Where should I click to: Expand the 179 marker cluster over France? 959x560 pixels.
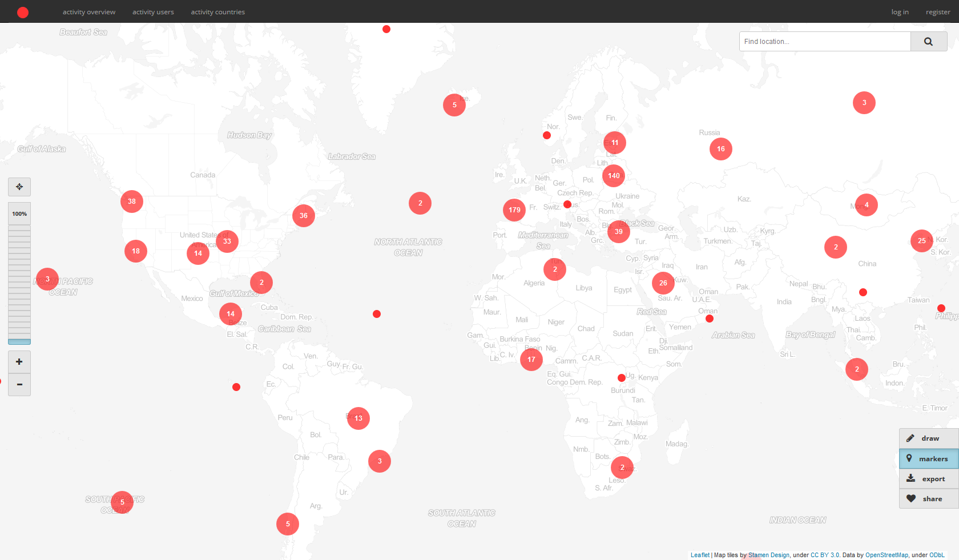tap(514, 210)
